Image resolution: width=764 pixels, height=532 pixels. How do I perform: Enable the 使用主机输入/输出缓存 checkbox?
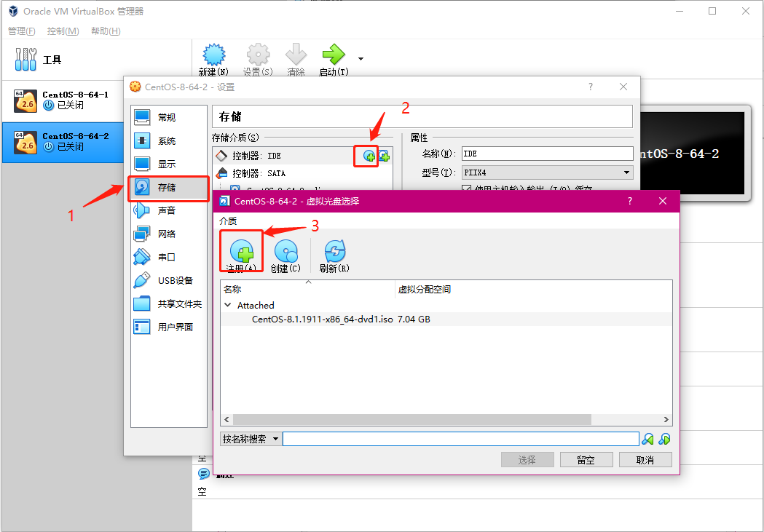(x=465, y=186)
